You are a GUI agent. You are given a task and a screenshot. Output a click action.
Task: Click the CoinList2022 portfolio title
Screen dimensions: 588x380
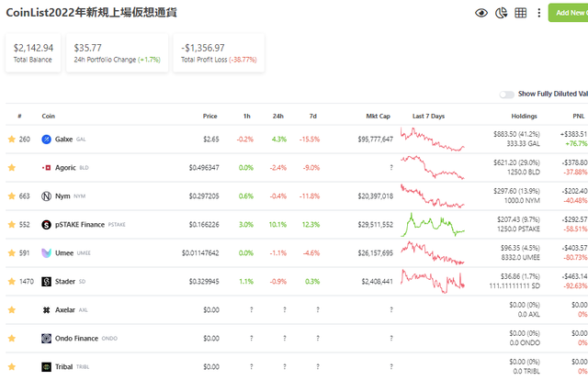click(91, 12)
